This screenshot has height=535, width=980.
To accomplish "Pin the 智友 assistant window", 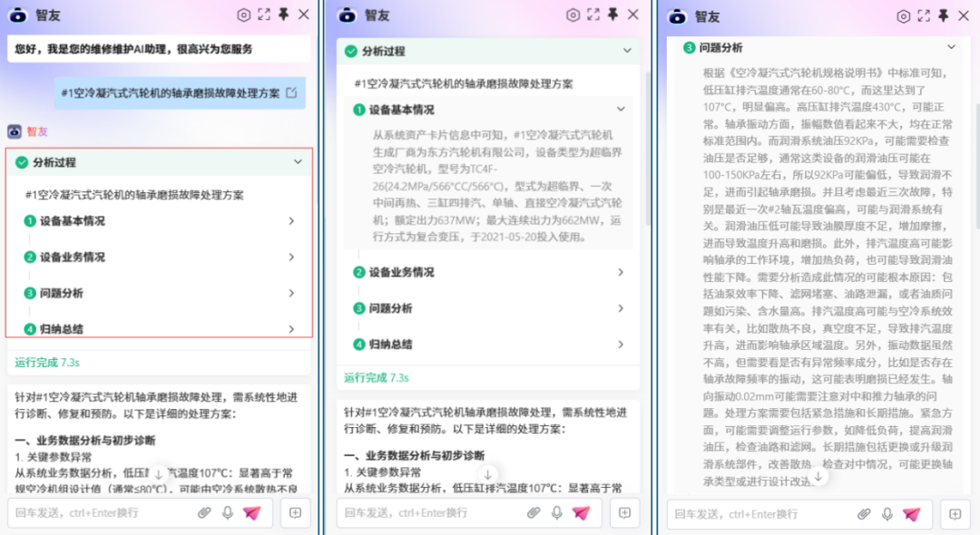I will pos(282,15).
